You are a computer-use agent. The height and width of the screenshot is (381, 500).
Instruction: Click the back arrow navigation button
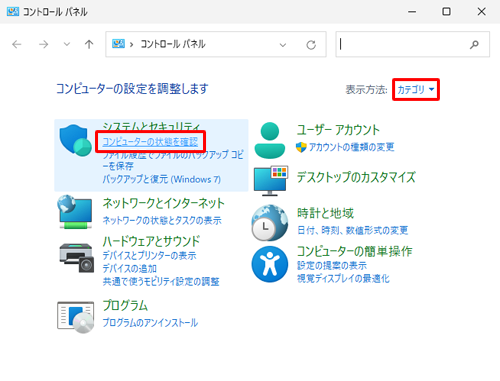pyautogui.click(x=17, y=44)
